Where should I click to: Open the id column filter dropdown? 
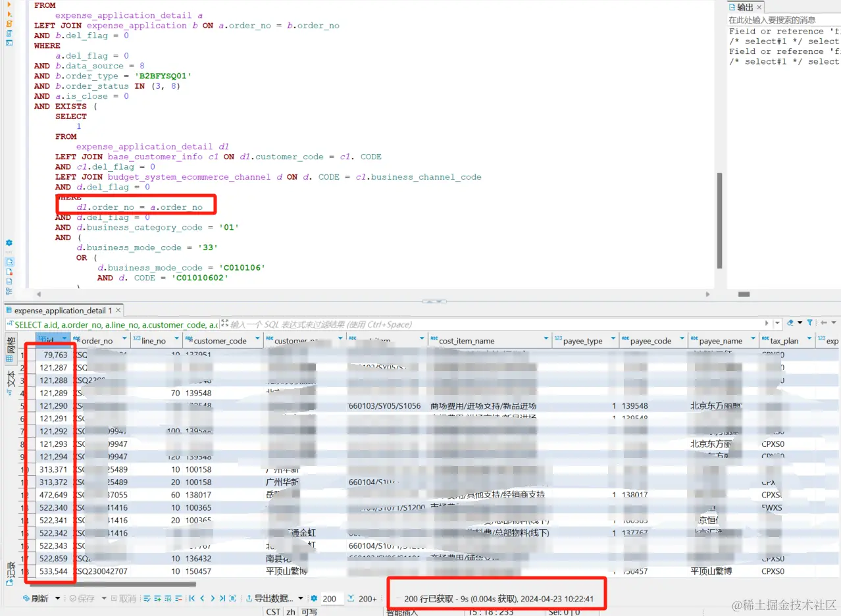(64, 338)
